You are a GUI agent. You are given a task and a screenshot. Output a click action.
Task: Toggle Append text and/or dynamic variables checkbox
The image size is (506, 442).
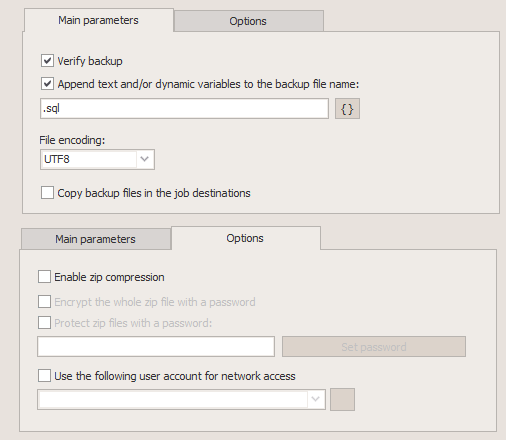(47, 84)
